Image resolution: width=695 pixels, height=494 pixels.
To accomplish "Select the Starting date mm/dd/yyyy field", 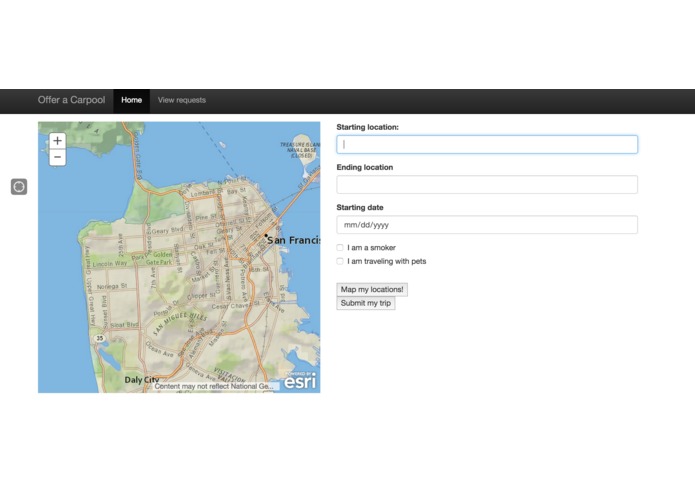I will click(487, 225).
